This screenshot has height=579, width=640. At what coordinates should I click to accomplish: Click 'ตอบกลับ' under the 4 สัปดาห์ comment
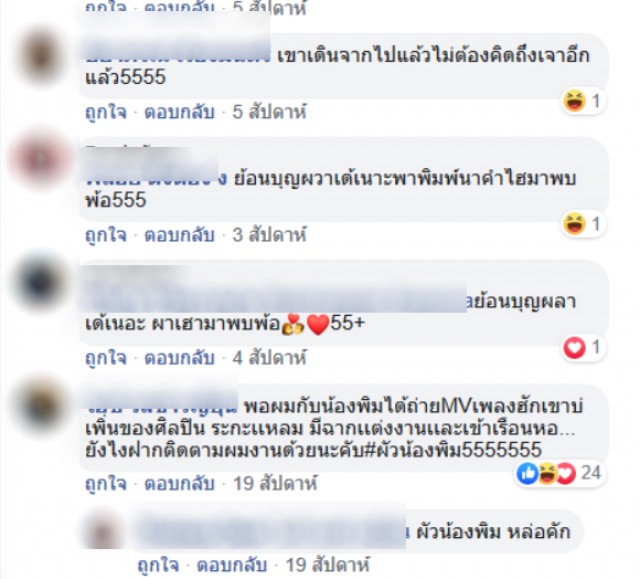click(180, 358)
